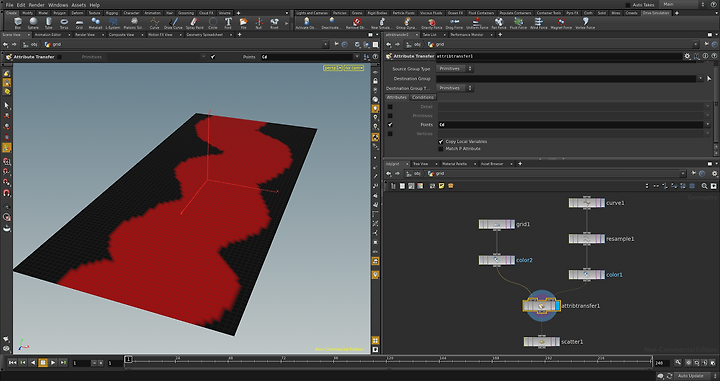The width and height of the screenshot is (720, 381).
Task: Select the resample1 node
Action: (586, 239)
